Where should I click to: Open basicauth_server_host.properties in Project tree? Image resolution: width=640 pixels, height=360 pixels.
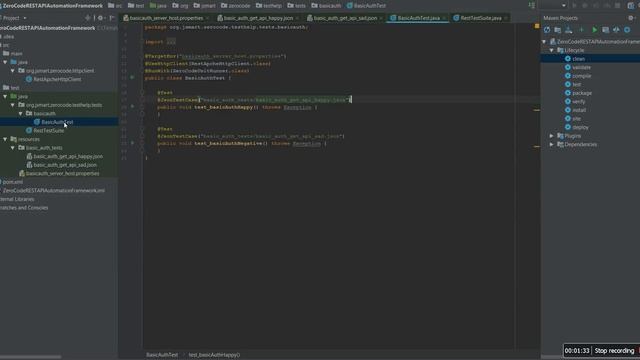click(62, 173)
